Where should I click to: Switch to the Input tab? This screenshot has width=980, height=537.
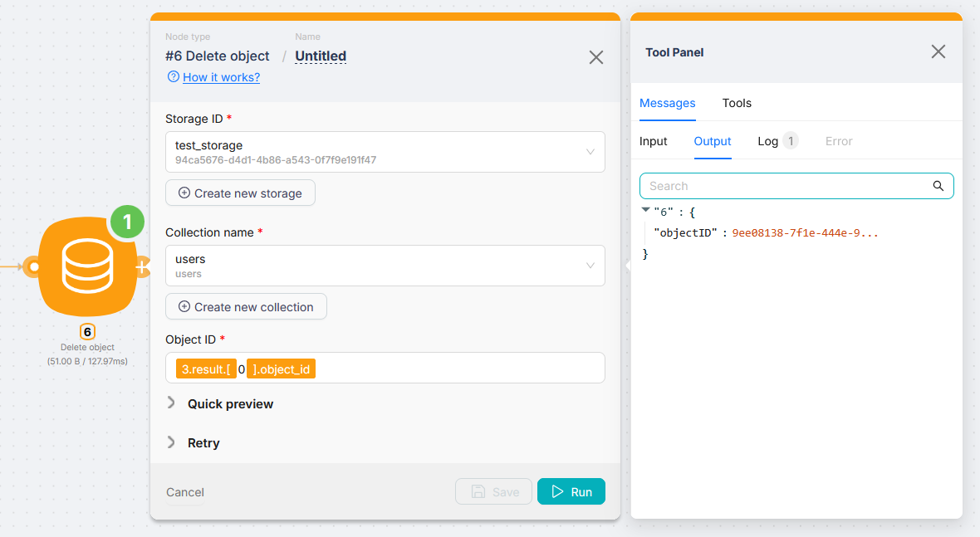click(653, 141)
